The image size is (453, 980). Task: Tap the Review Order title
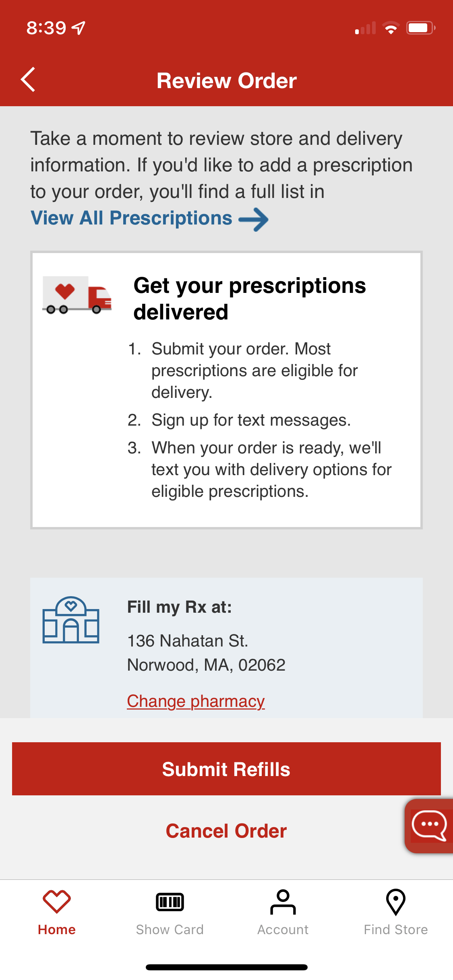tap(226, 81)
